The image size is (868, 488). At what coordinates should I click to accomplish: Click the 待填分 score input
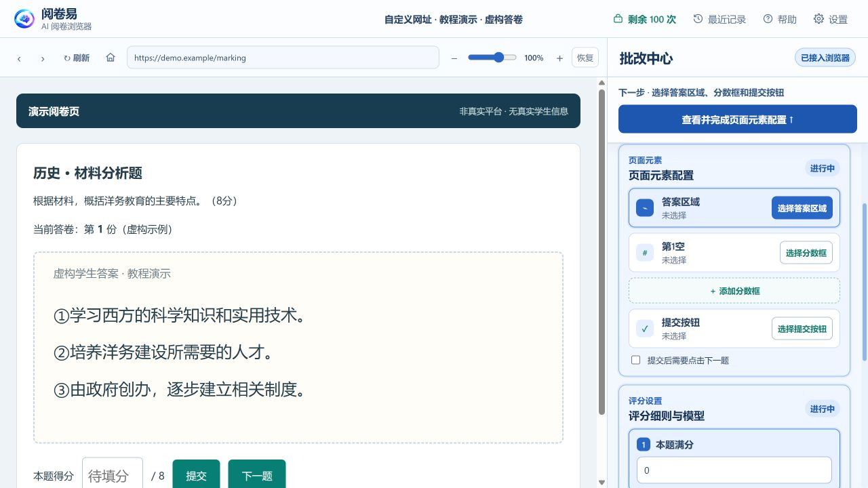click(x=113, y=475)
